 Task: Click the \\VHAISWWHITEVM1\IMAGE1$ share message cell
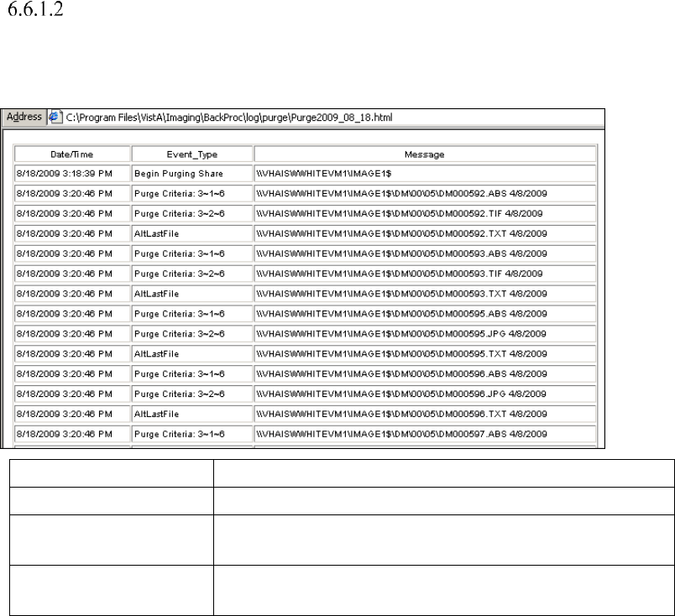425,174
